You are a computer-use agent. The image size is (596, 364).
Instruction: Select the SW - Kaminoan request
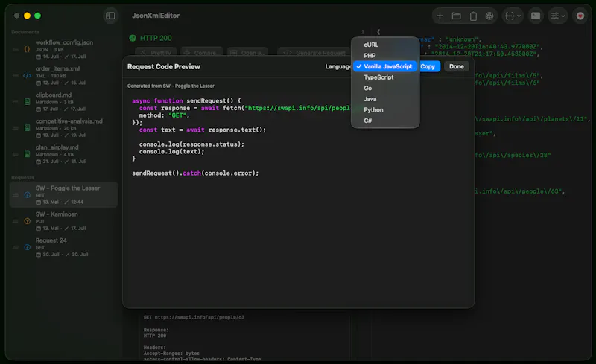click(x=64, y=221)
